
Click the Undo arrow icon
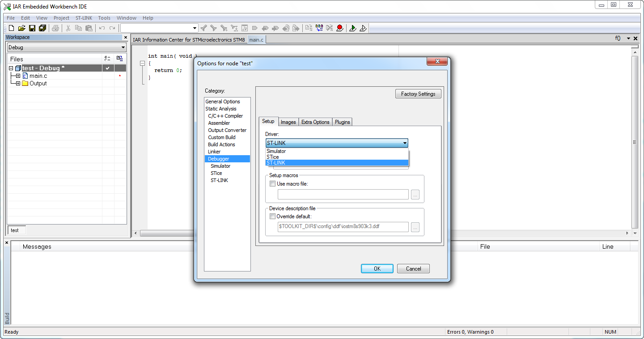point(102,28)
